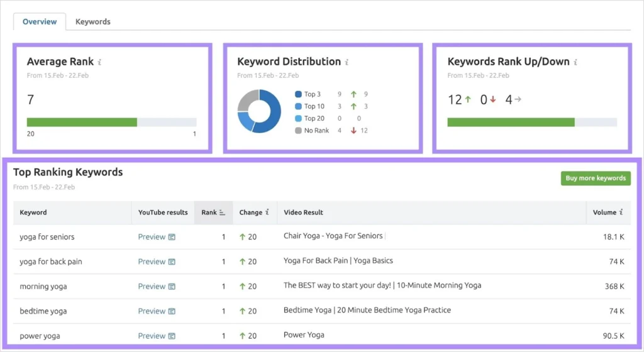The image size is (644, 352).
Task: Open Preview link for bedtime yoga
Action: [152, 311]
